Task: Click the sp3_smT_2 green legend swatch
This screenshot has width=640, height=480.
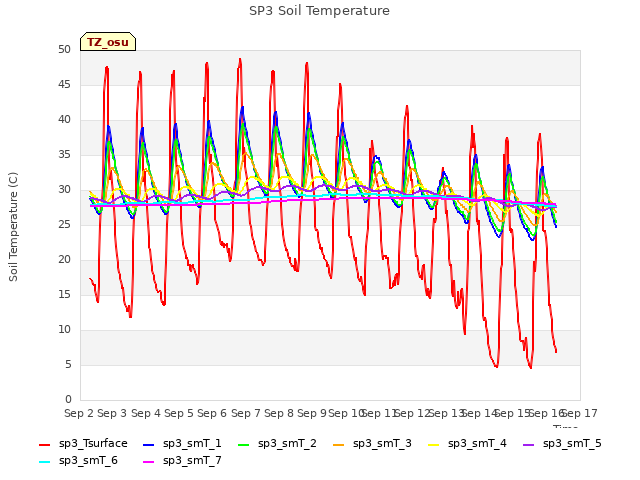Action: pyautogui.click(x=243, y=444)
